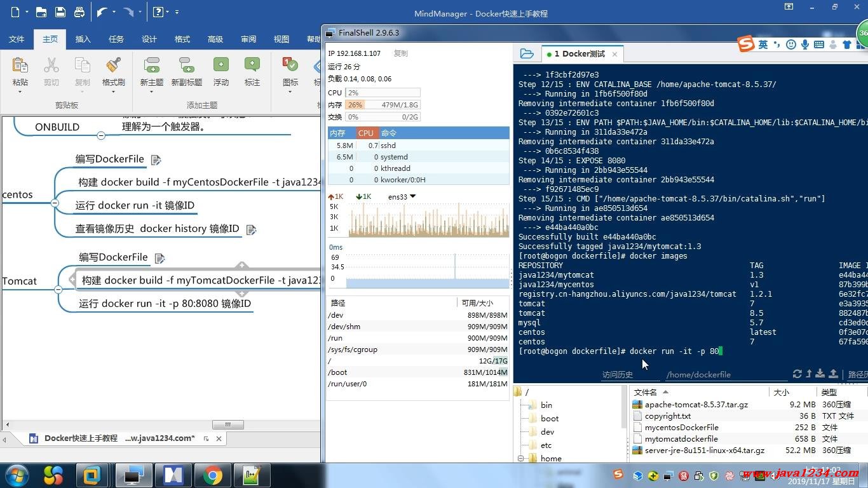Select the etc folder in FinalShell tree
This screenshot has height=488, width=868.
pos(546,445)
